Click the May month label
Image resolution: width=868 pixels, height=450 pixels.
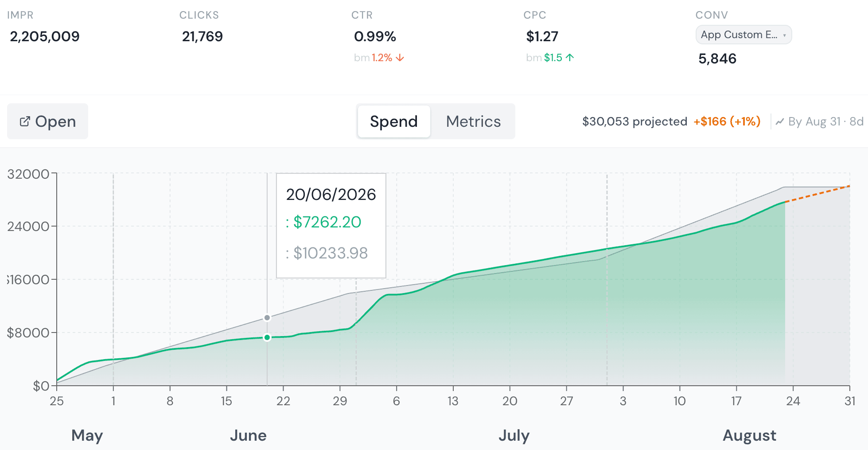tap(87, 435)
